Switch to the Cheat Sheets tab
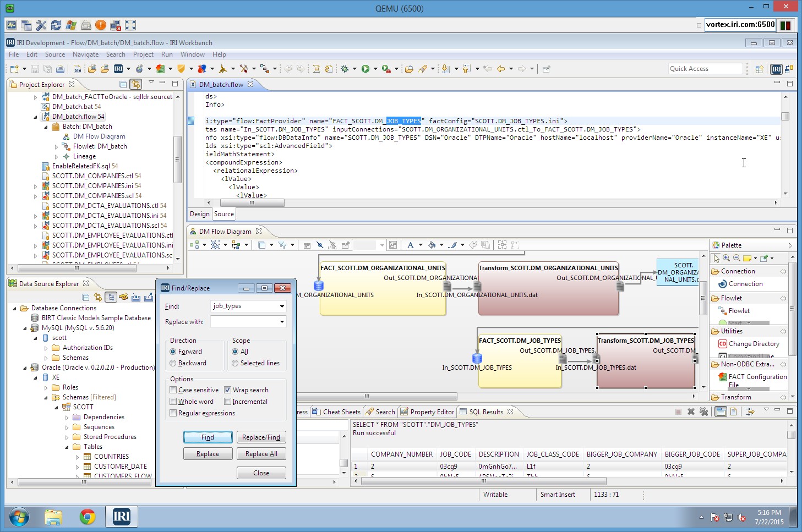The width and height of the screenshot is (802, 532). point(336,412)
